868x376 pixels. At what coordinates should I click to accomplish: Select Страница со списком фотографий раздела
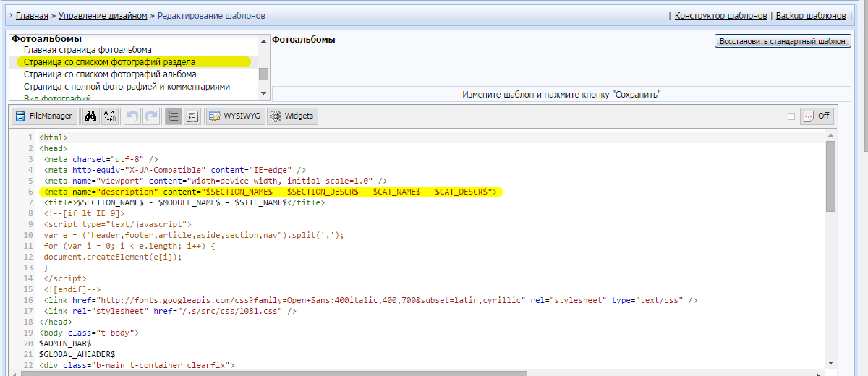click(109, 62)
